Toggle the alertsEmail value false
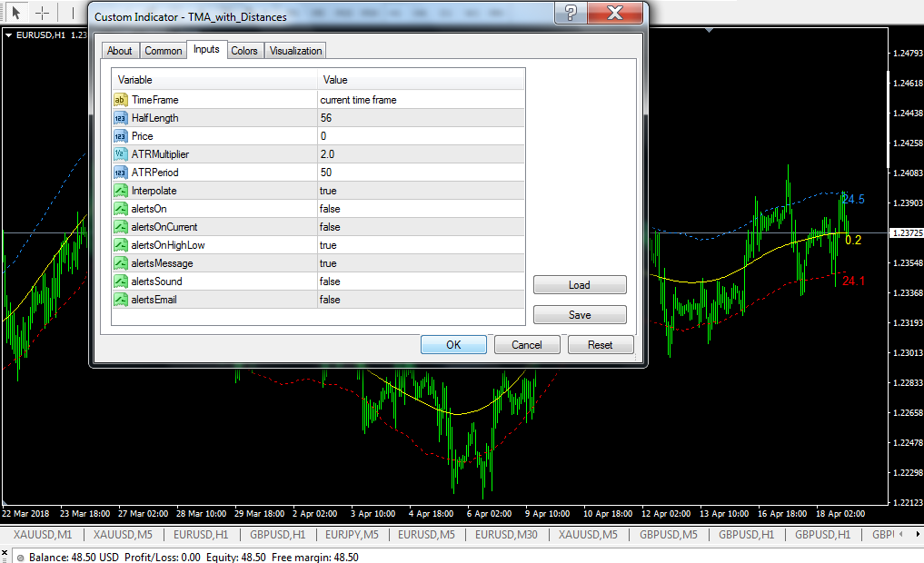This screenshot has height=563, width=924. 421,300
